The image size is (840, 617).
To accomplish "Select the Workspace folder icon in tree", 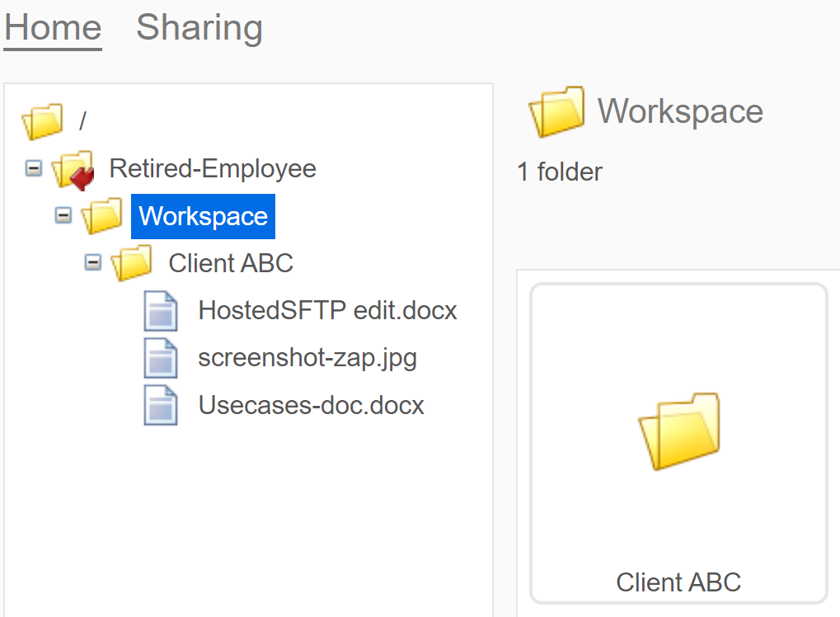I will 101,215.
